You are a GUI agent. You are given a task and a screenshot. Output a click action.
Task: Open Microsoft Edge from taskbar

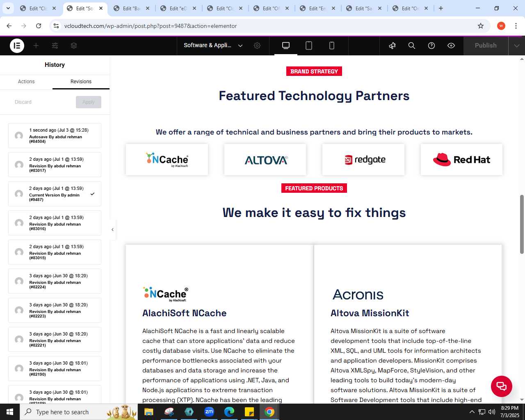click(229, 412)
